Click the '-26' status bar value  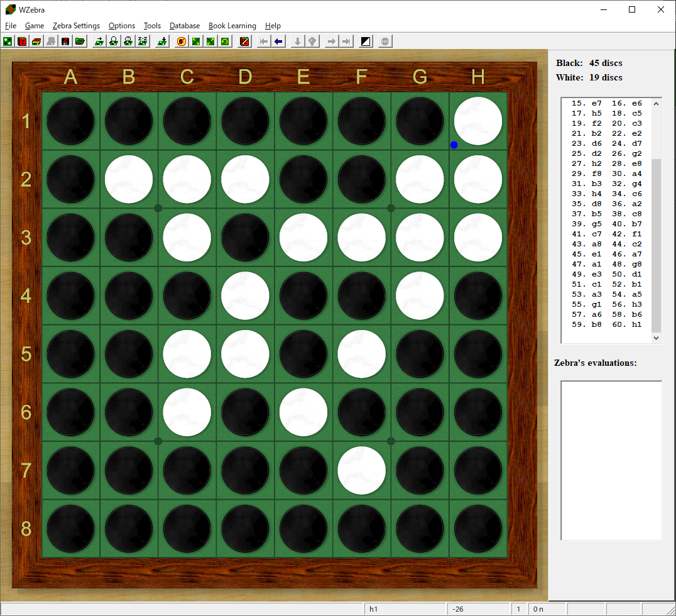[478, 609]
